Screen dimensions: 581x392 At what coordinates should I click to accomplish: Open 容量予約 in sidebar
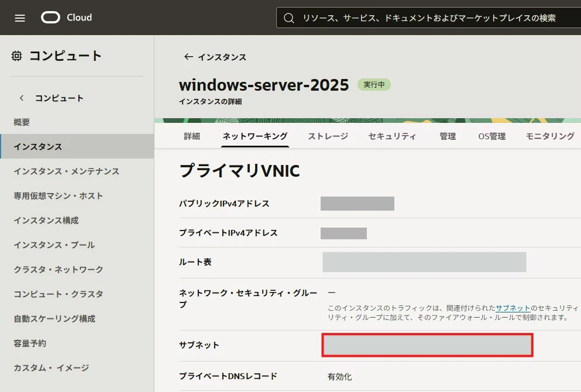(30, 343)
